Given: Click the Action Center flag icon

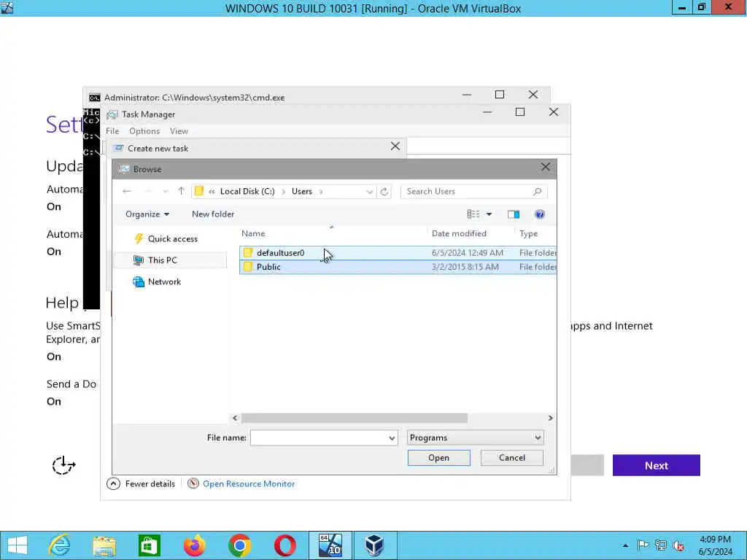Looking at the screenshot, I should [643, 545].
